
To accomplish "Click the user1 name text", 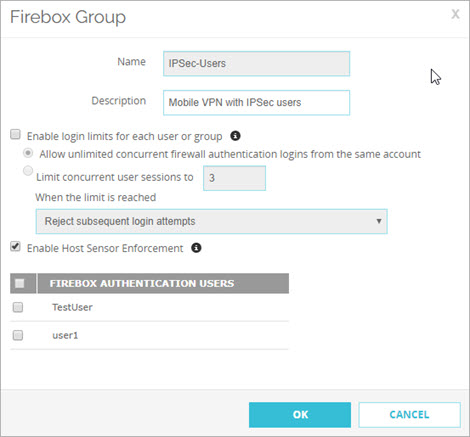I will click(65, 335).
